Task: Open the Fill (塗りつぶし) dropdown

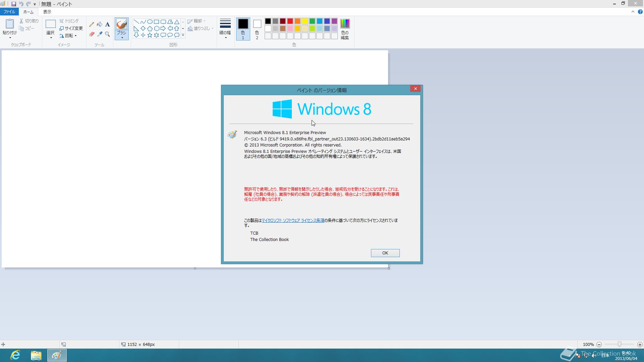Action: point(201,28)
